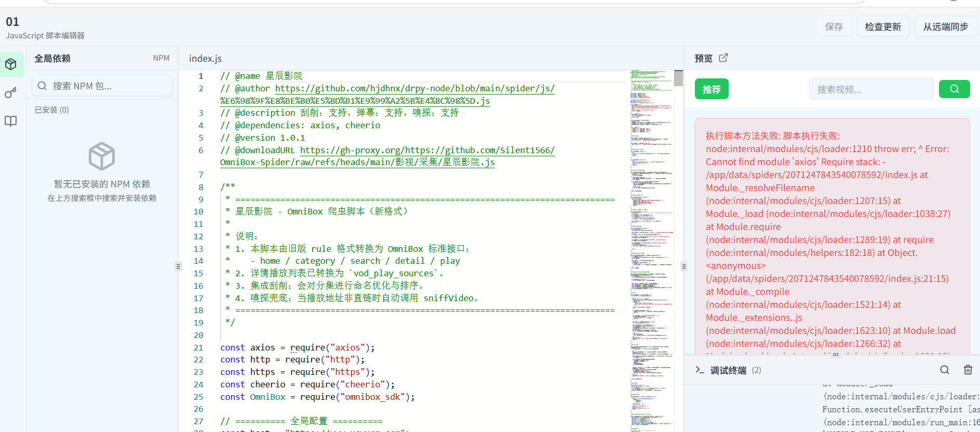Open the package dependencies sidebar icon

pyautogui.click(x=11, y=64)
